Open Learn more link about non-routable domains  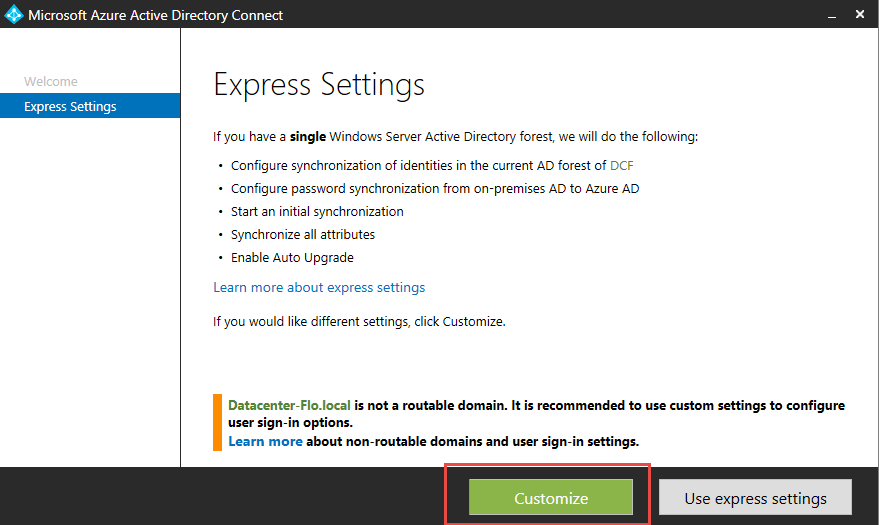click(265, 441)
